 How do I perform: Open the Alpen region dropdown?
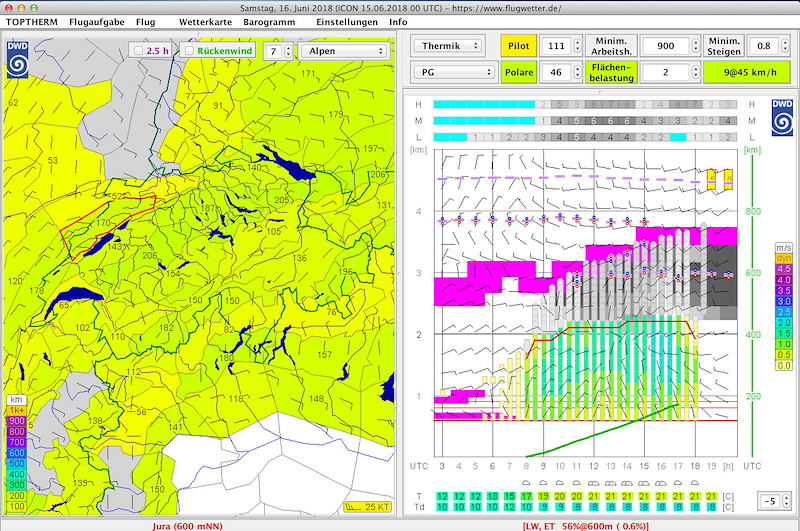coord(345,51)
